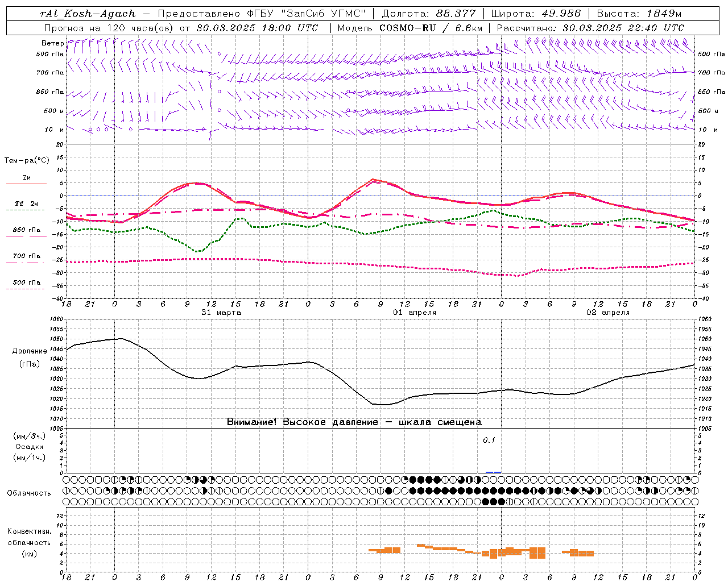Click the (мм/3ч.) unit label
This screenshot has width=728, height=582.
tap(30, 436)
